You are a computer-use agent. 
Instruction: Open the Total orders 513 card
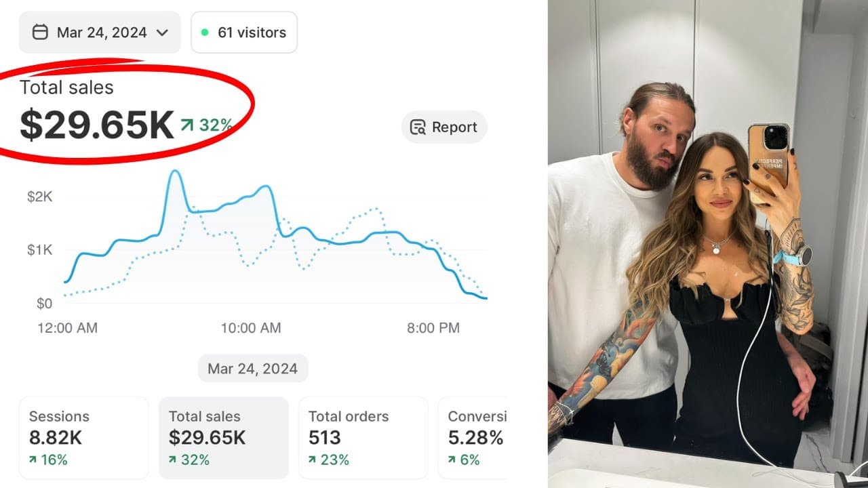[363, 437]
